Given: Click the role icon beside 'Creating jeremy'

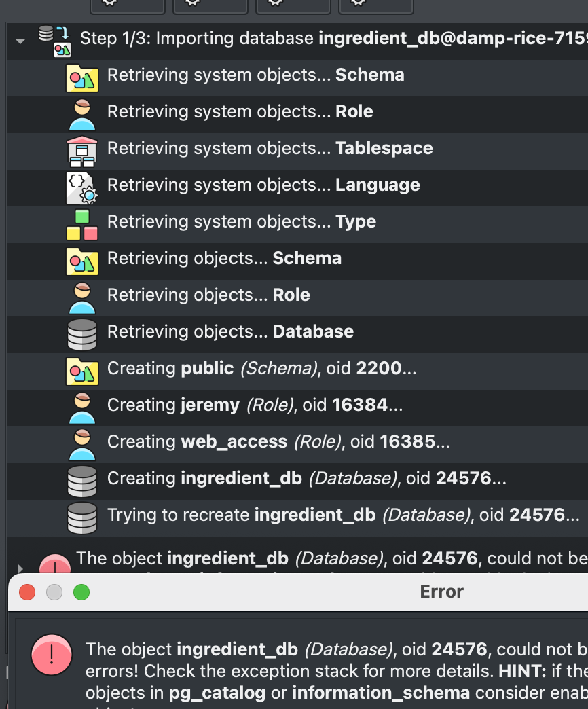Looking at the screenshot, I should pyautogui.click(x=81, y=408).
